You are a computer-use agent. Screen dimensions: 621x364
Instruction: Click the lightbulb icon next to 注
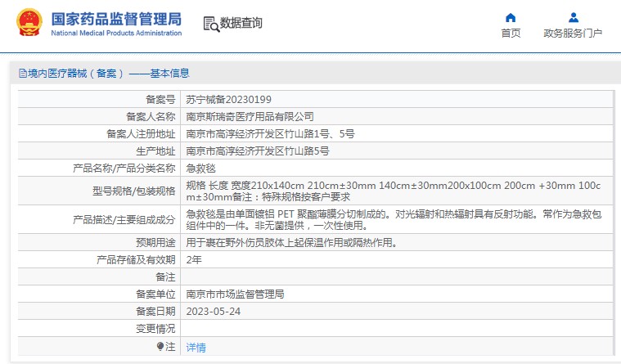(x=160, y=347)
